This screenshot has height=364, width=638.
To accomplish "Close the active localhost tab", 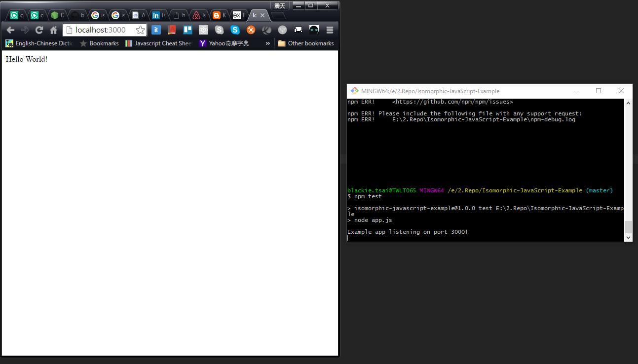I will [x=263, y=15].
